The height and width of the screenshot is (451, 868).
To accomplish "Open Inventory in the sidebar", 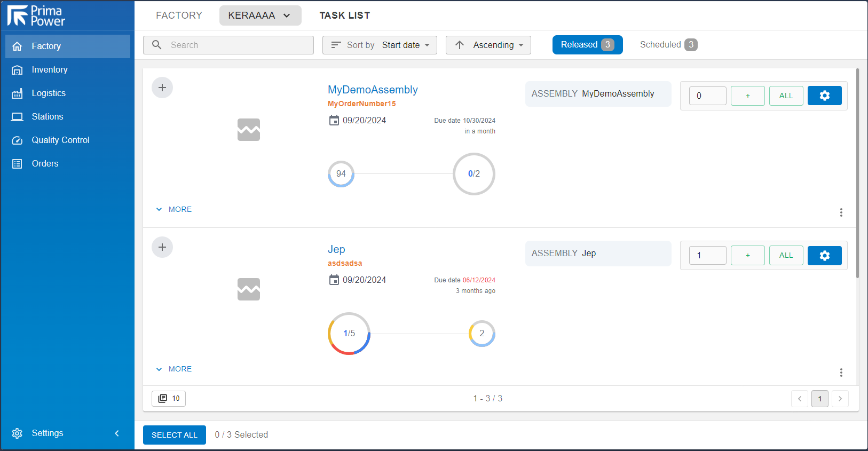I will pyautogui.click(x=50, y=70).
